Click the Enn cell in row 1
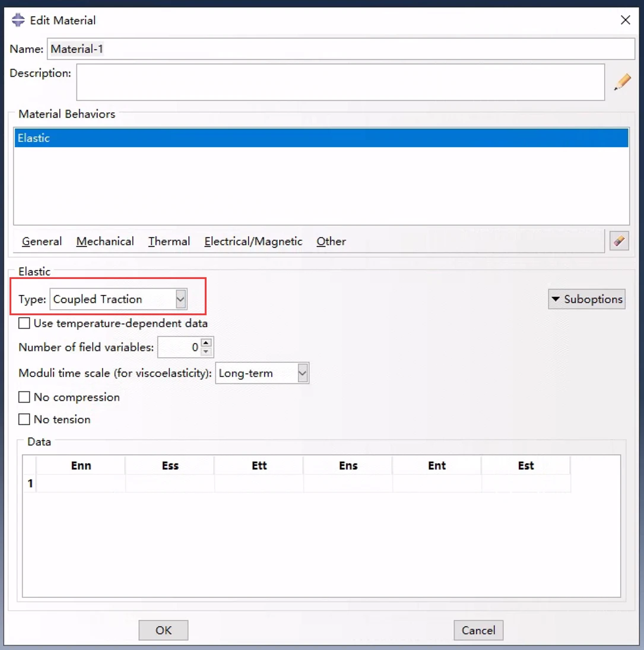 pos(81,483)
